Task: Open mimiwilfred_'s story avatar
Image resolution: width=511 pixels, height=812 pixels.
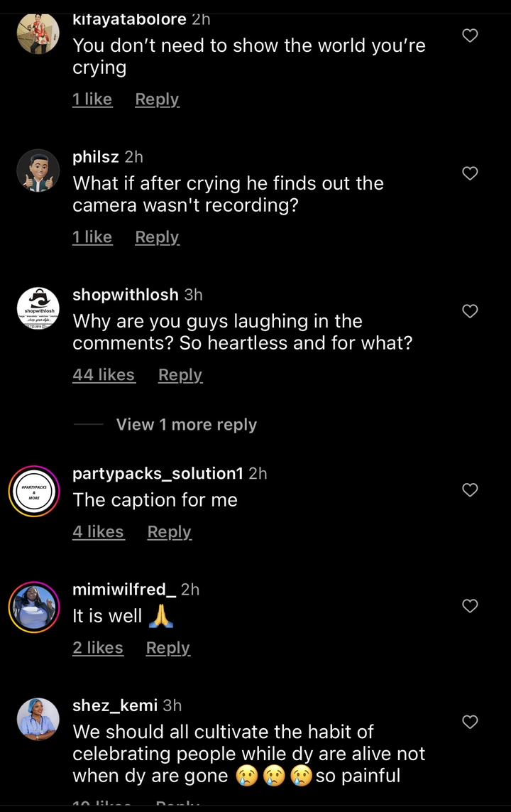Action: point(34,607)
